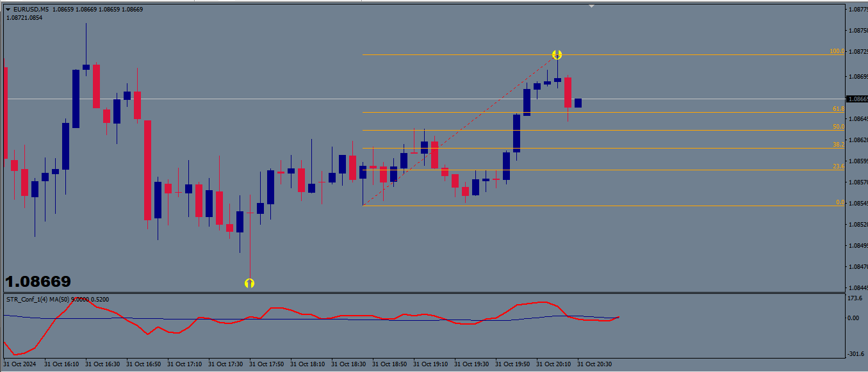
Task: Select the Fibonacci 23.6 level label
Action: [x=838, y=166]
